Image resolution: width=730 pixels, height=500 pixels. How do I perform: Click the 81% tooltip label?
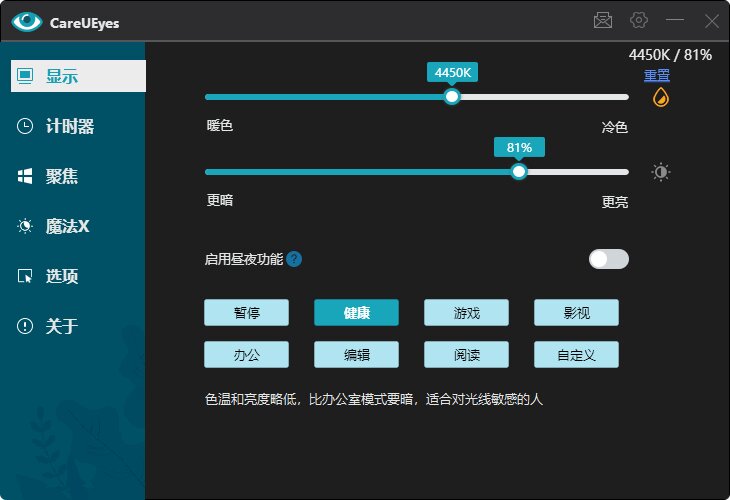point(519,147)
